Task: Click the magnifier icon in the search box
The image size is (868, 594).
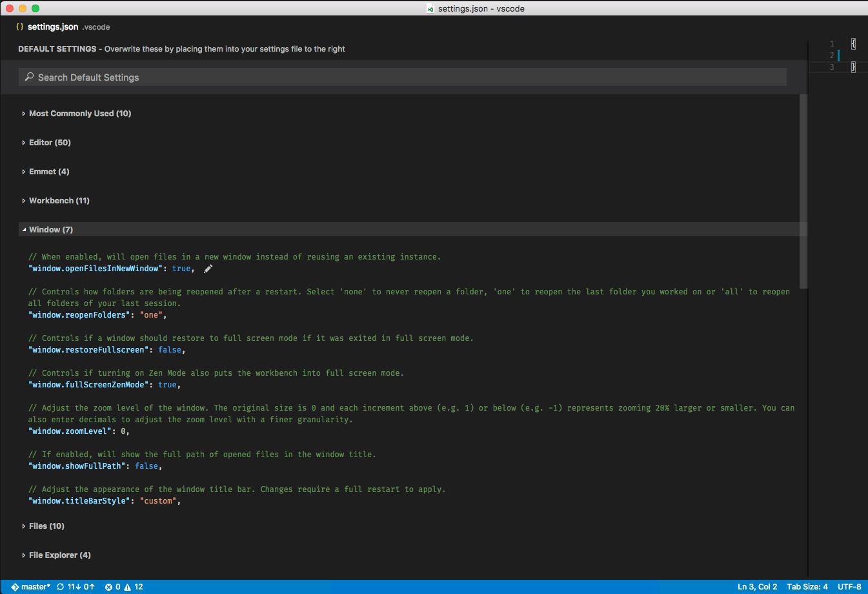Action: 29,77
